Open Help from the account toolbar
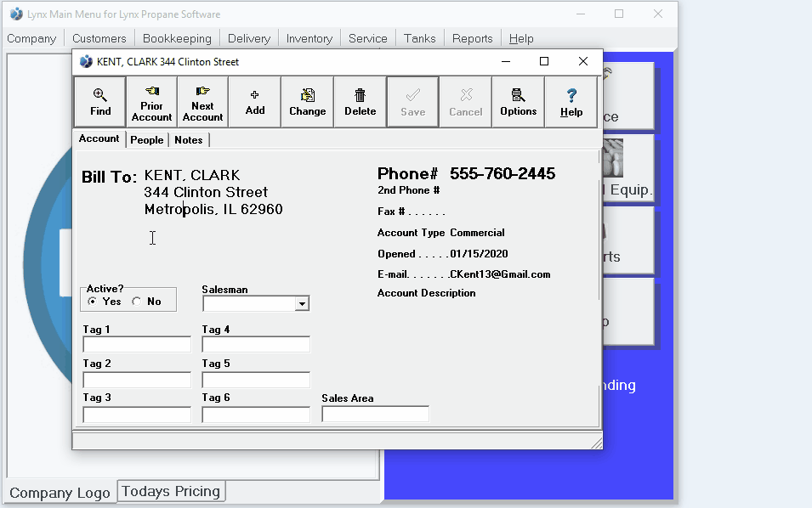The image size is (812, 508). tap(571, 102)
